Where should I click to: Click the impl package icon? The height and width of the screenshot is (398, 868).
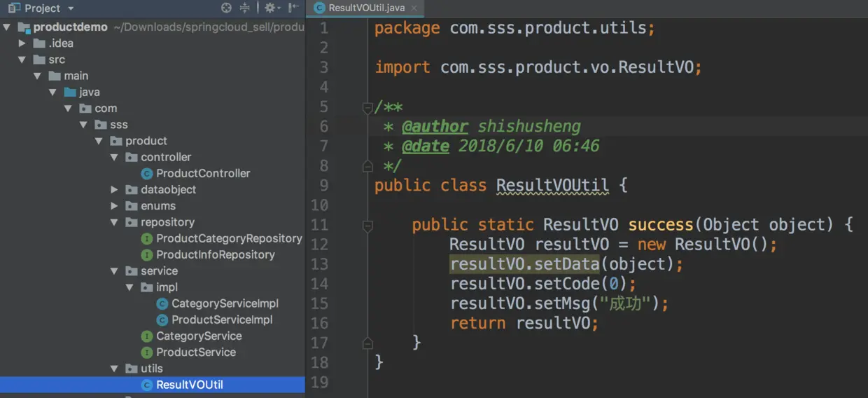click(x=146, y=287)
